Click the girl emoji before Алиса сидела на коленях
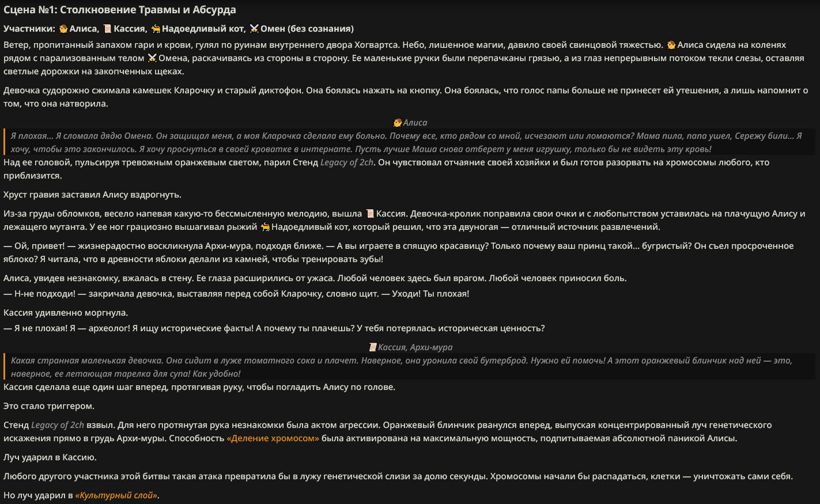Screen dimensions: 820x504 tap(671, 45)
